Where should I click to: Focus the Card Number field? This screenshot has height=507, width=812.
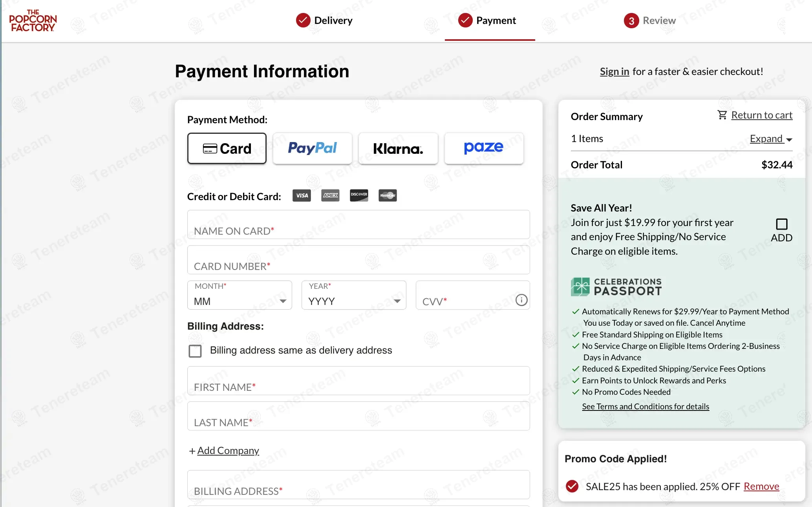[358, 260]
